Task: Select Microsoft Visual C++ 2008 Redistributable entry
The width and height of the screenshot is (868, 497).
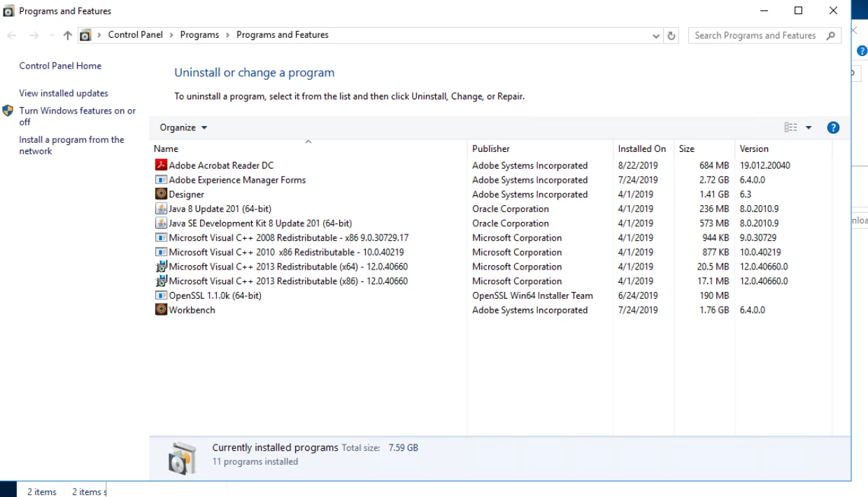Action: [289, 238]
